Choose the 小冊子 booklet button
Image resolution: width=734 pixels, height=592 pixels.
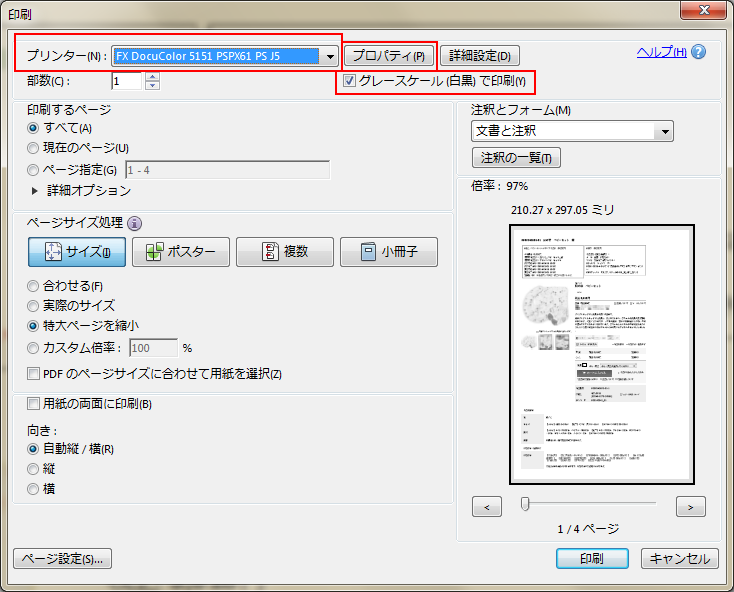[389, 252]
